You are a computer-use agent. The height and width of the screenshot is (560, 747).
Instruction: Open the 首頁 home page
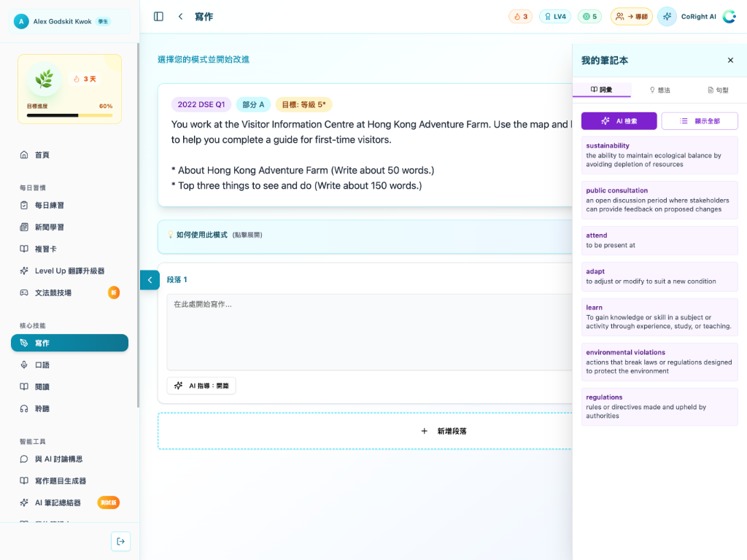tap(69, 155)
